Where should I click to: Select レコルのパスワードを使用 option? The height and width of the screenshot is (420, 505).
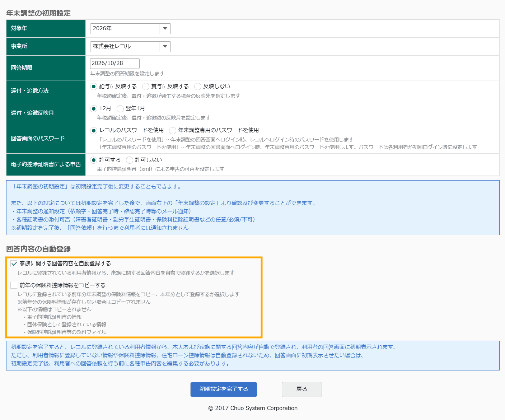click(94, 130)
